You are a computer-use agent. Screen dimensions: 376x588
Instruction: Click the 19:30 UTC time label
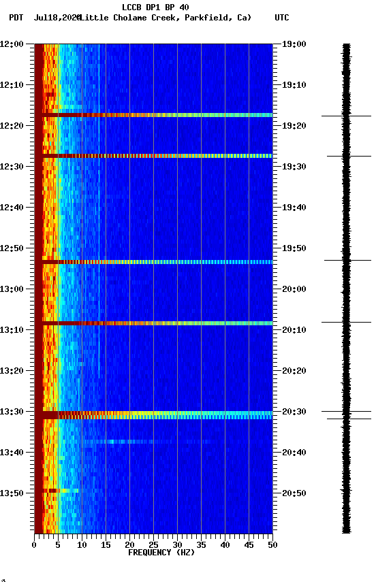pyautogui.click(x=294, y=167)
